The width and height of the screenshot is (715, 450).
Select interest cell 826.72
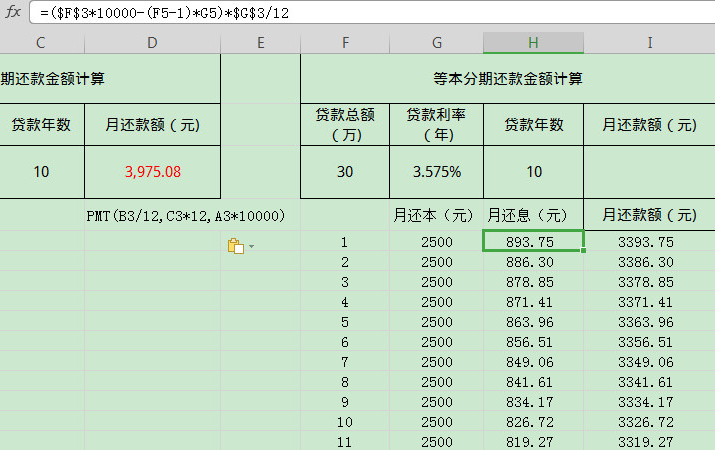533,422
